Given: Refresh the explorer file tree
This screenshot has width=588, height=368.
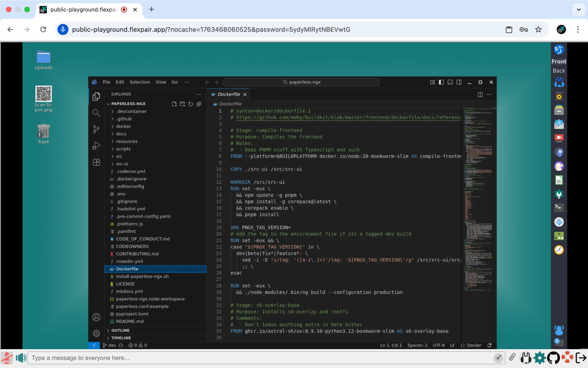Looking at the screenshot, I should point(191,104).
